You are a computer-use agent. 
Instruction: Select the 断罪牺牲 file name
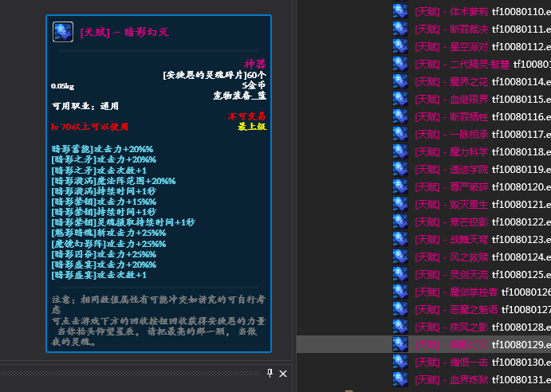521,117
